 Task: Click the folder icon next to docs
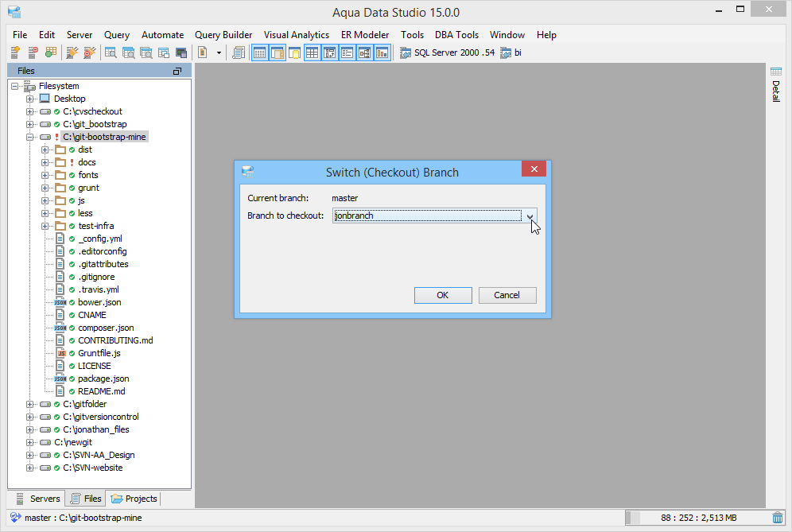(60, 162)
